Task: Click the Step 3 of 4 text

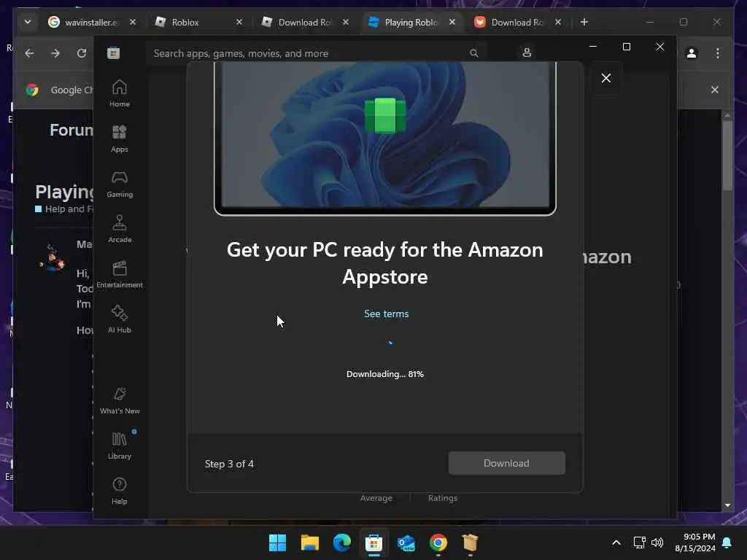Action: coord(229,464)
